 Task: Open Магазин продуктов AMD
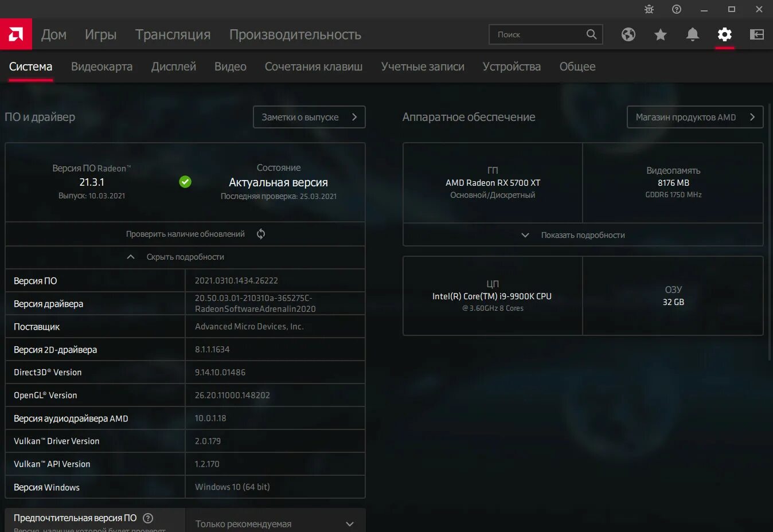[695, 117]
